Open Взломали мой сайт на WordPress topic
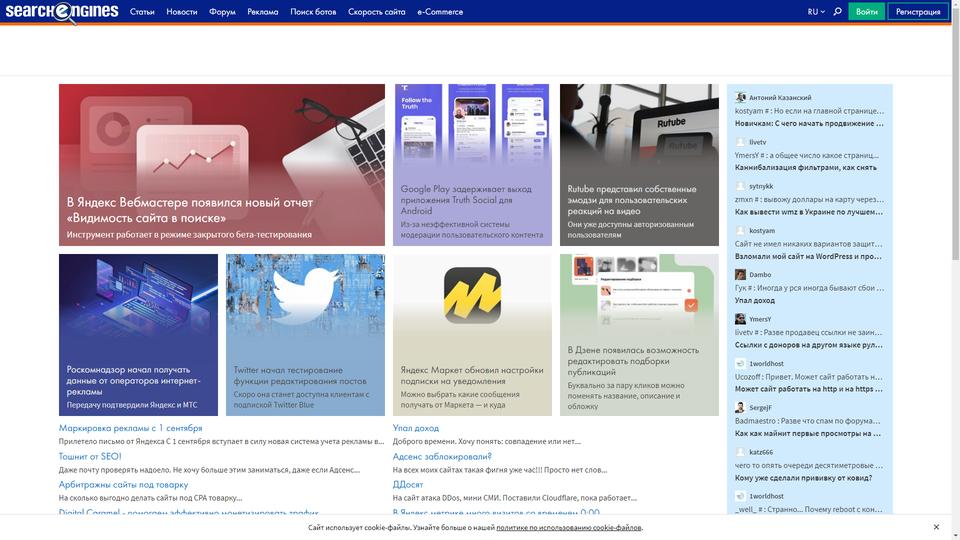The image size is (960, 540). pyautogui.click(x=809, y=256)
